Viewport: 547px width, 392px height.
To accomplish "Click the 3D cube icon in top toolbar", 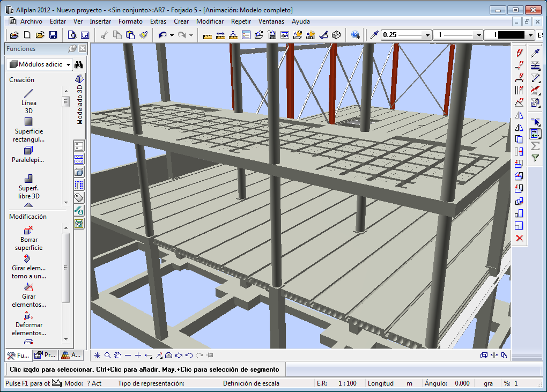I will 336,35.
